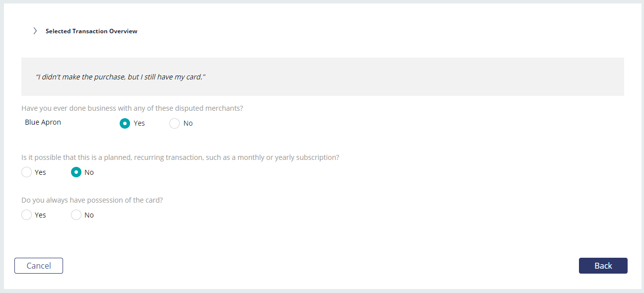
Task: Click the Selected Transaction Overview heading text
Action: (x=91, y=31)
